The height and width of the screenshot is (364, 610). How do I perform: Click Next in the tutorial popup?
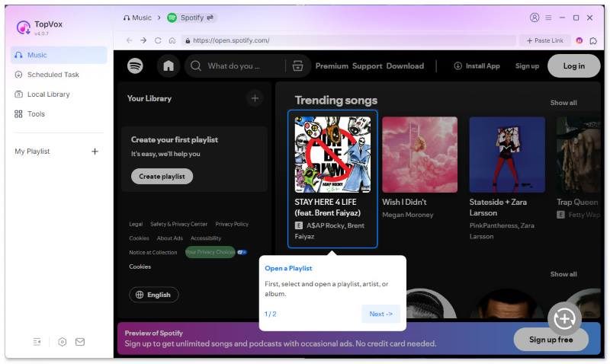(380, 314)
